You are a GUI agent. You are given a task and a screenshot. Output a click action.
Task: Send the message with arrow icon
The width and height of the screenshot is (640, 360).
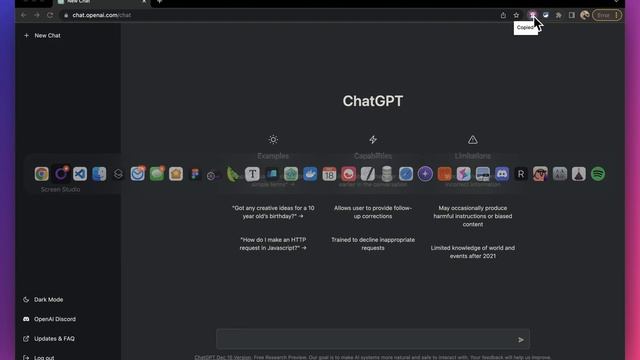(x=521, y=340)
